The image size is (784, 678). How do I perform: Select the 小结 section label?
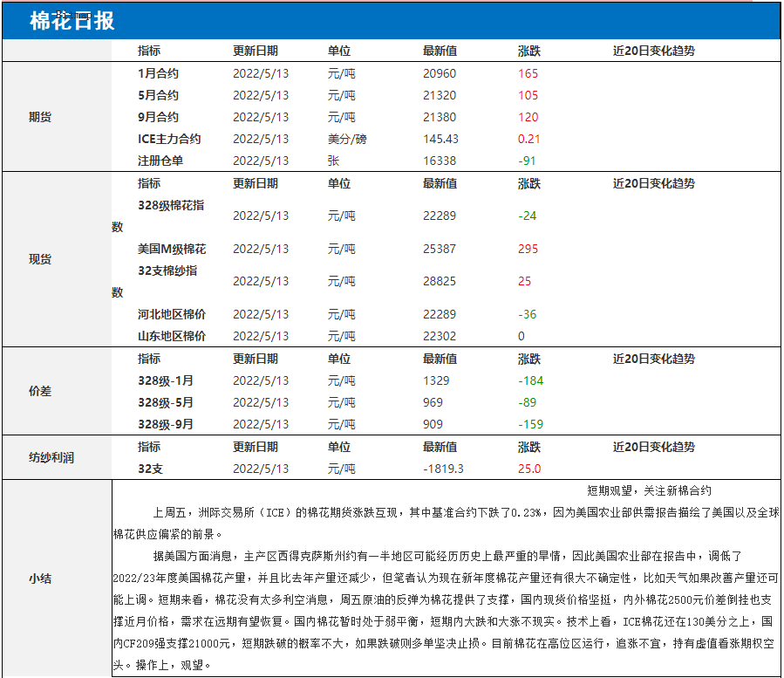tap(40, 579)
